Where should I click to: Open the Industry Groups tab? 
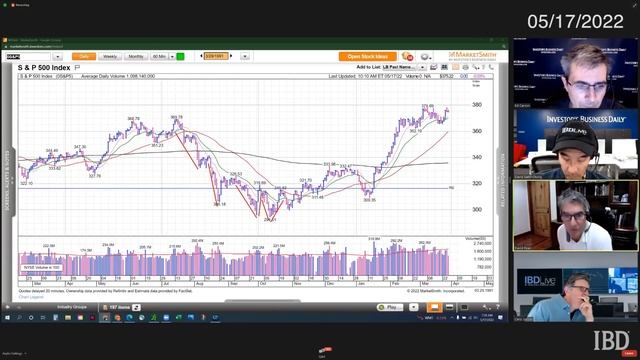(72, 307)
